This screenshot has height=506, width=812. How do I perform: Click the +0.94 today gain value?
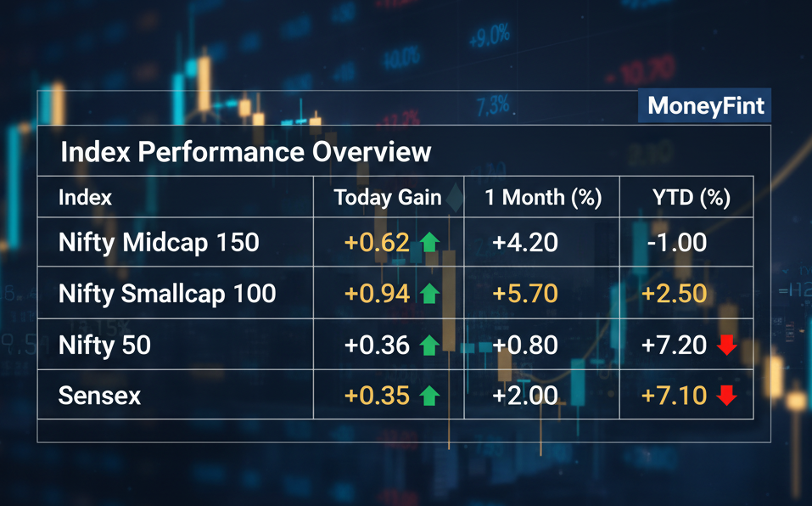point(377,294)
